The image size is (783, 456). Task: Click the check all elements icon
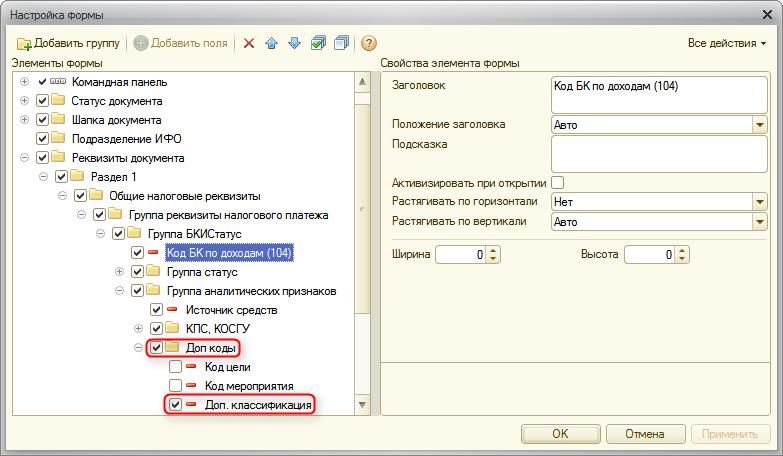318,43
